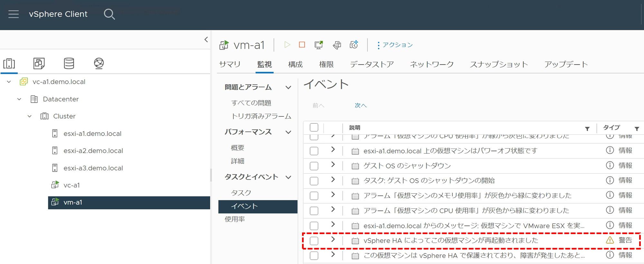Image resolution: width=644 pixels, height=264 pixels.
Task: Open the hamburger main menu
Action: (x=14, y=14)
